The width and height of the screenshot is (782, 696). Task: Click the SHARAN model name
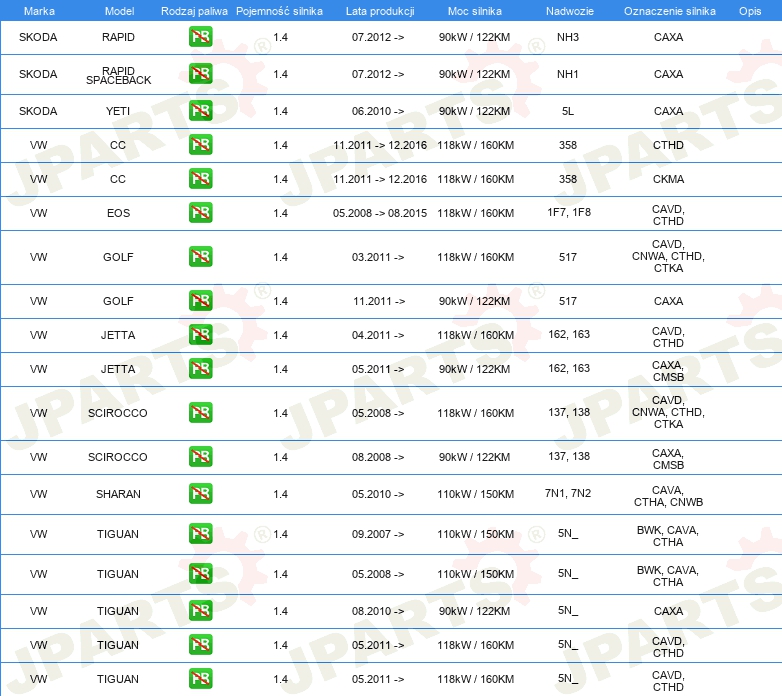click(x=118, y=494)
